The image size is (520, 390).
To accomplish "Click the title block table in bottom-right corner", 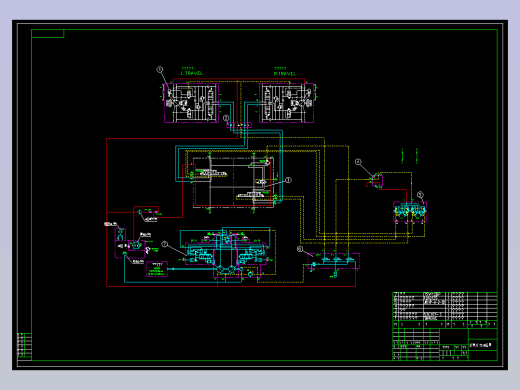I will point(445,326).
